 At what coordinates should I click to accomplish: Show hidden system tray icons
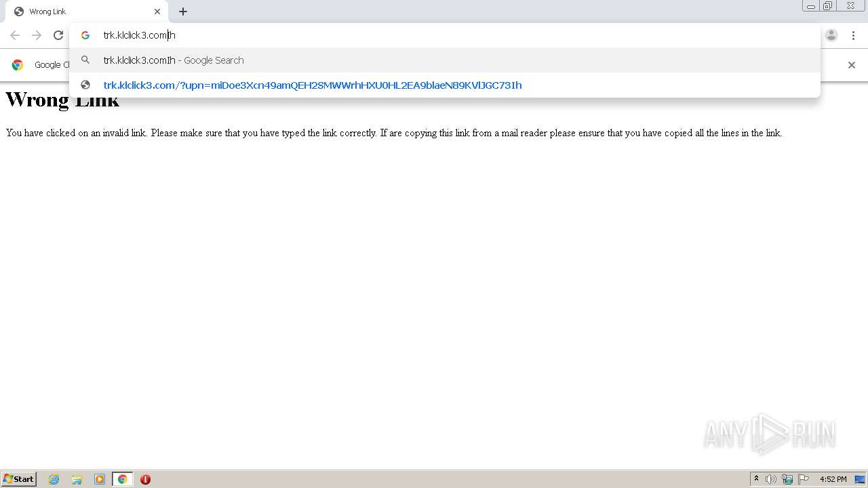(x=756, y=479)
